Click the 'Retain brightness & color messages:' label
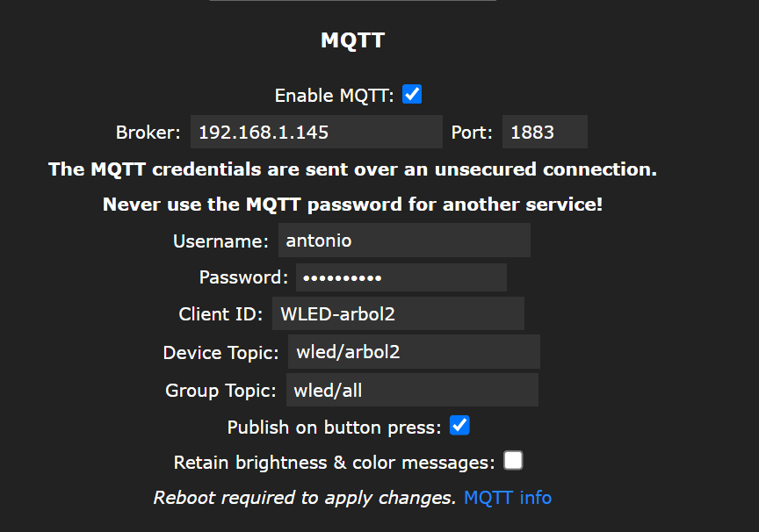759x532 pixels. click(x=335, y=463)
